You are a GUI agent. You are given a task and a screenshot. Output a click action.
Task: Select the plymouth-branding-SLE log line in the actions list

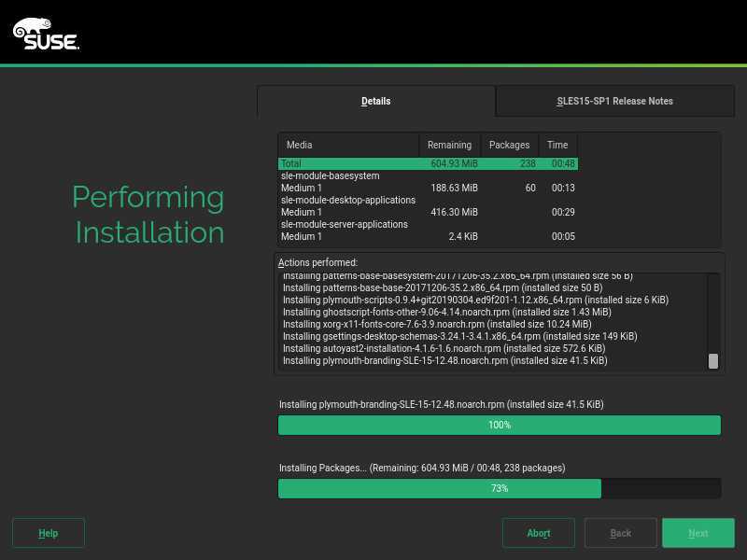click(x=445, y=361)
